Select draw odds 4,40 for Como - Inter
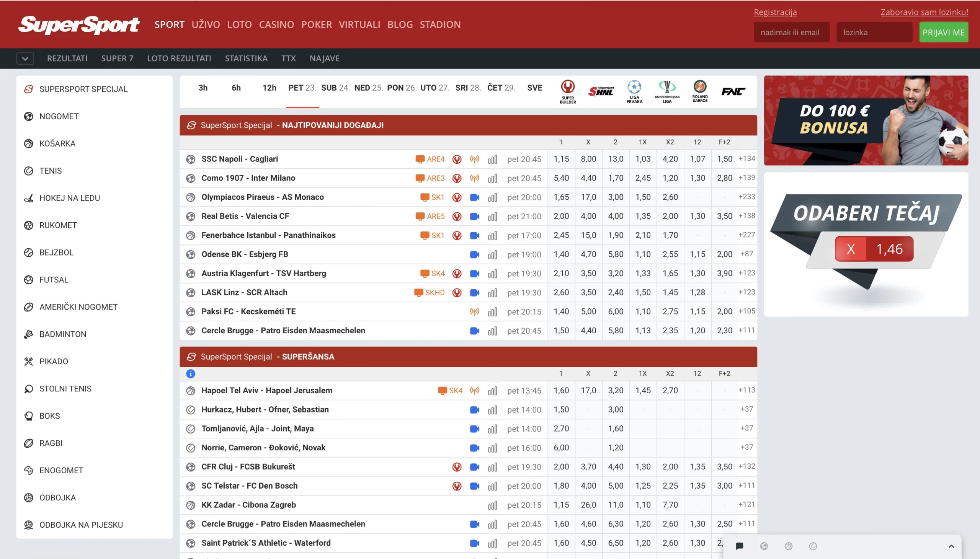The image size is (980, 559). (588, 178)
